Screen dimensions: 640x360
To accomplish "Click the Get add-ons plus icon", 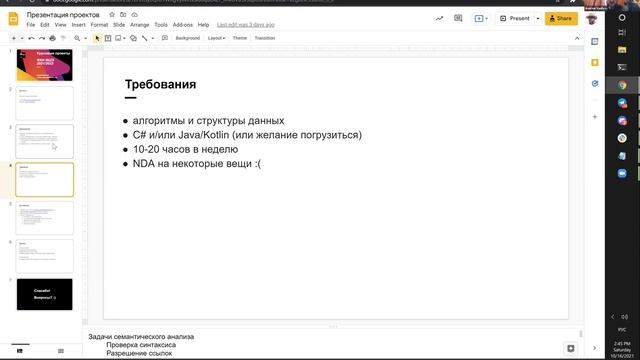I will click(x=595, y=117).
